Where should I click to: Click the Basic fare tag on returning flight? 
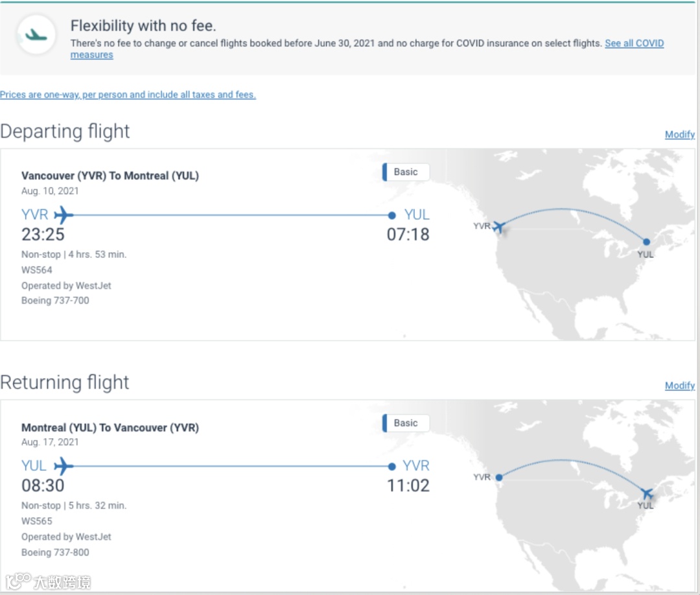tap(406, 423)
